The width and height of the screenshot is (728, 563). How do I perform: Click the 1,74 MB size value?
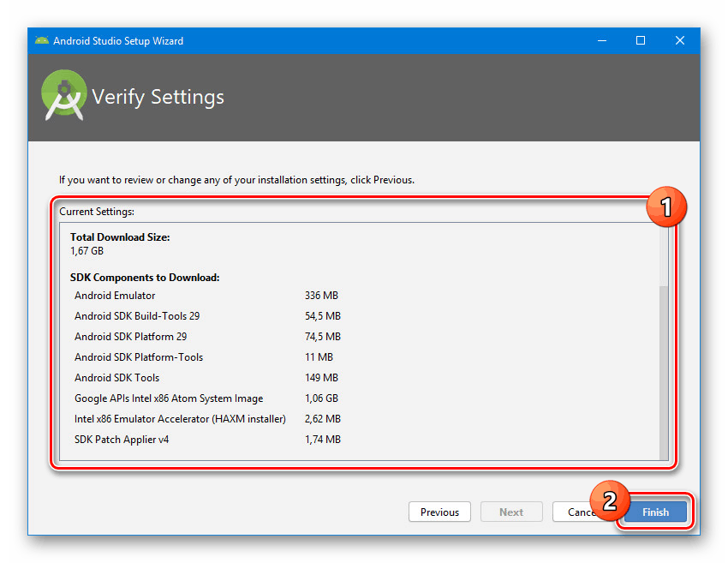pyautogui.click(x=323, y=440)
